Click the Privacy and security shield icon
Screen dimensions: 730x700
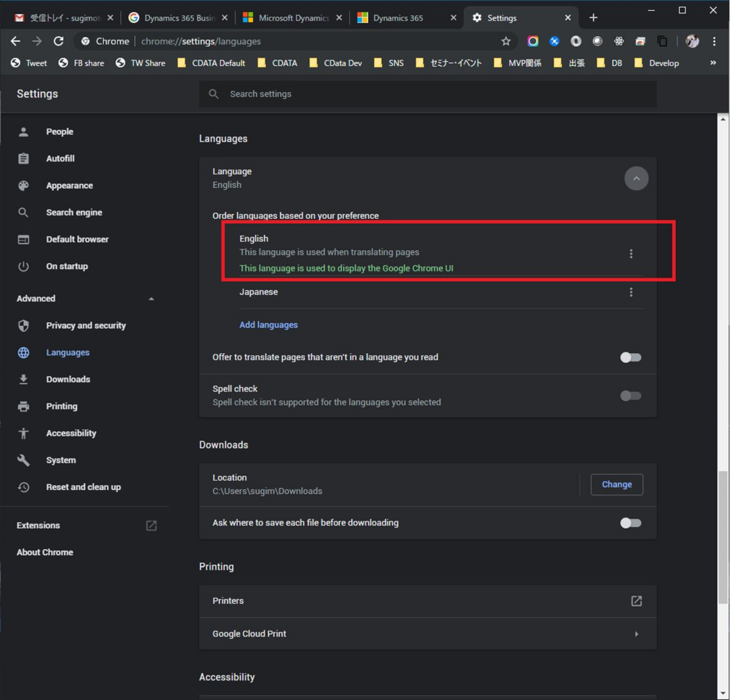point(23,326)
